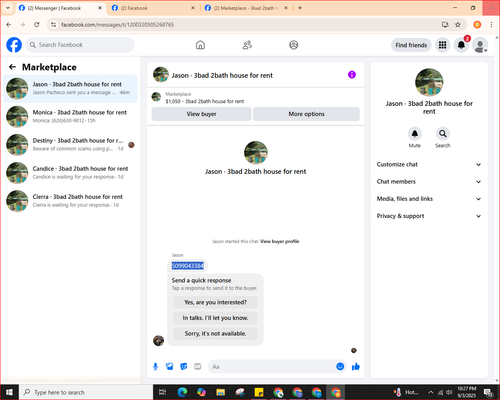Click the browser back arrow
The image size is (500, 400).
click(9, 25)
